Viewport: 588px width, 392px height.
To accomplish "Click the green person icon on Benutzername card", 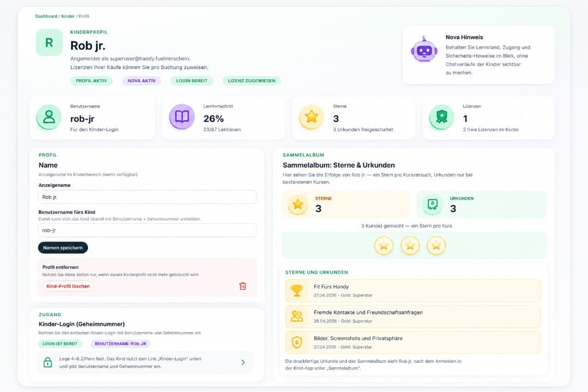I will (x=49, y=118).
